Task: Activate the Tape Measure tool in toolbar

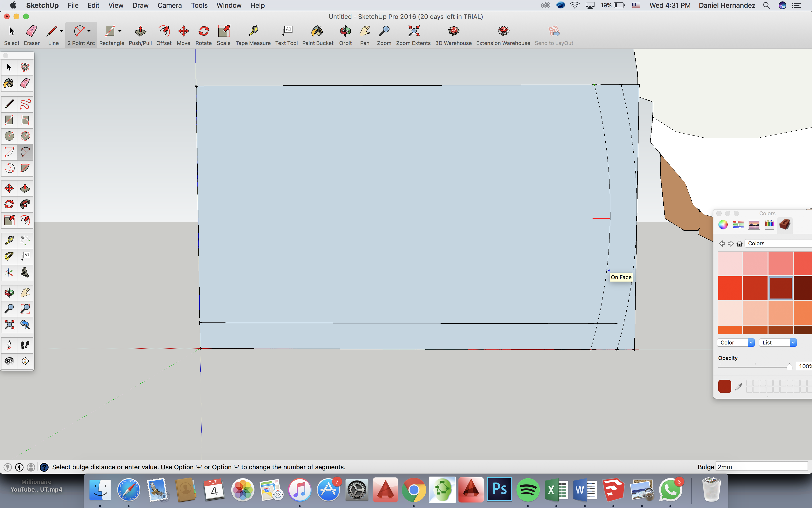Action: (253, 35)
